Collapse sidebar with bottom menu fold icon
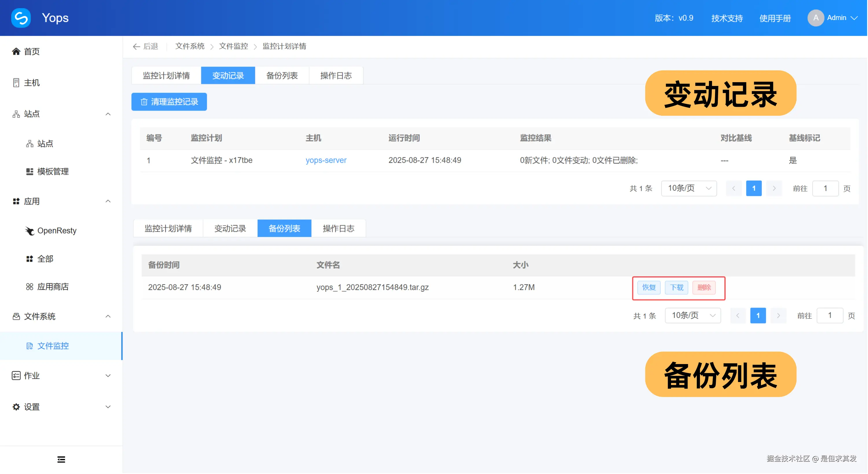 pos(61,460)
